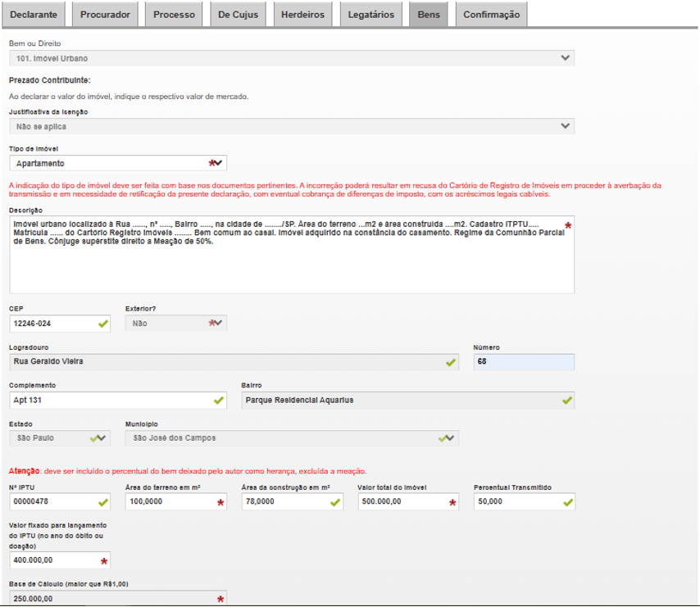
Task: Go to the Processo tab
Action: coord(174,14)
